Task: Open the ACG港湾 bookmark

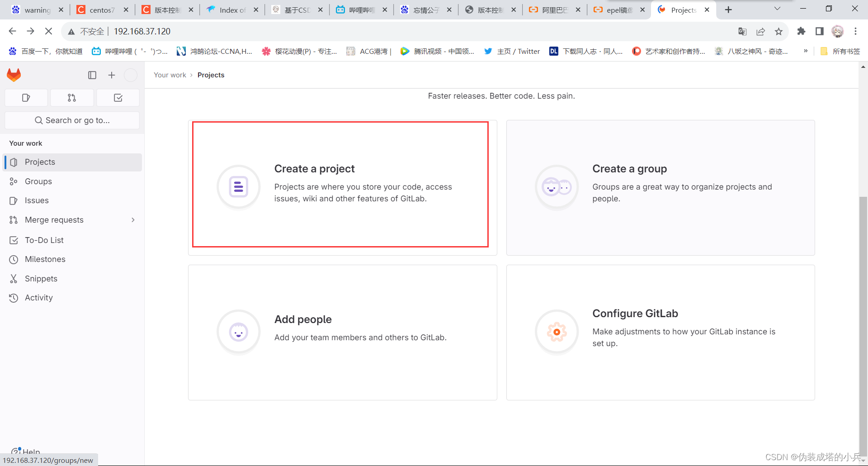Action: click(x=369, y=51)
